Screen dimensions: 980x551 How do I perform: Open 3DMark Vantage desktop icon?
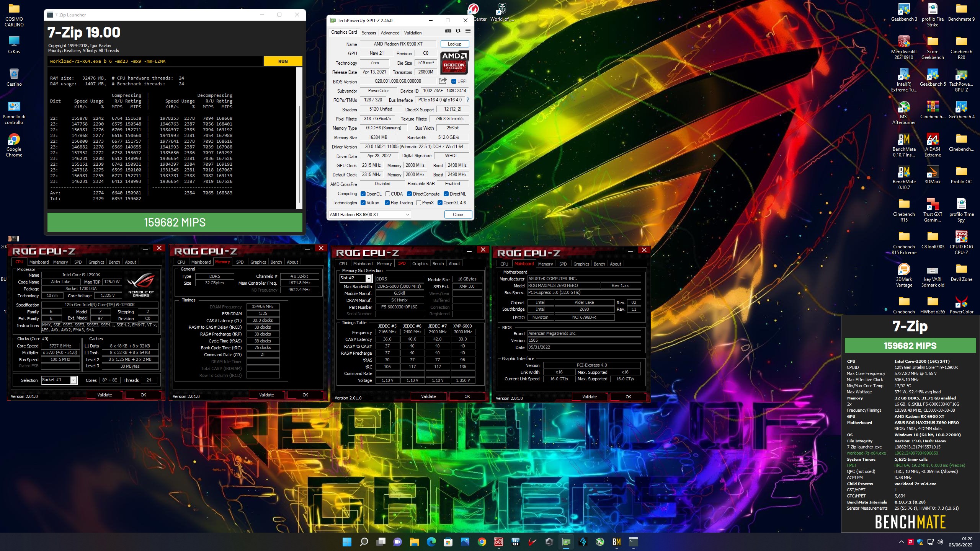(x=904, y=275)
